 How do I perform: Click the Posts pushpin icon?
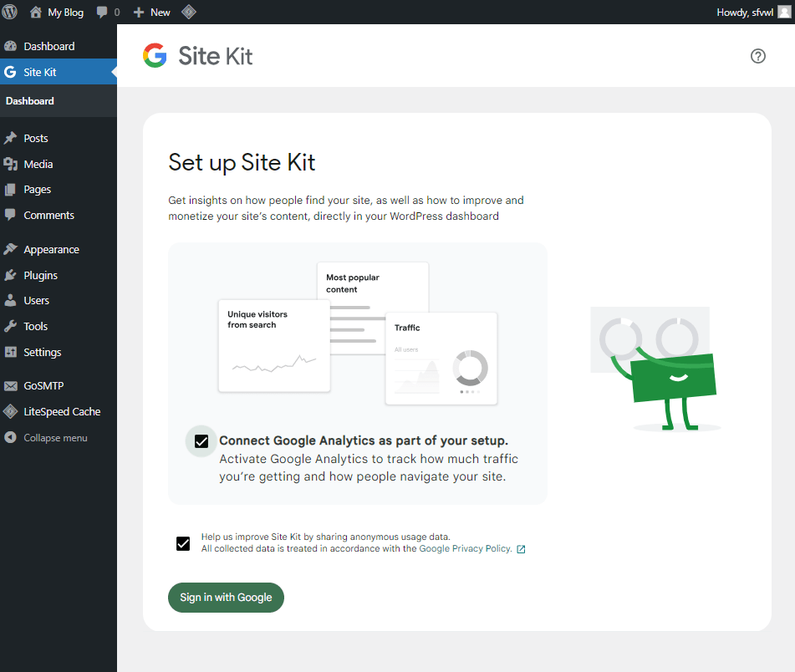[x=10, y=138]
